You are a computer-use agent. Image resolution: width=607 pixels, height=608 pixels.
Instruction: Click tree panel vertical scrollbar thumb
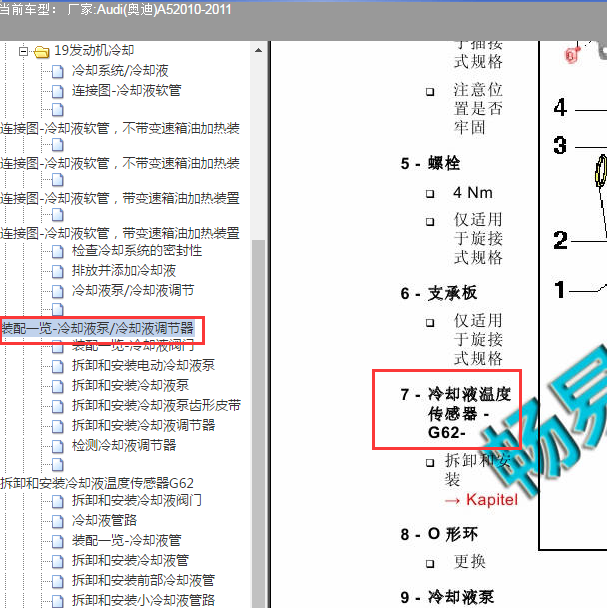(x=258, y=423)
